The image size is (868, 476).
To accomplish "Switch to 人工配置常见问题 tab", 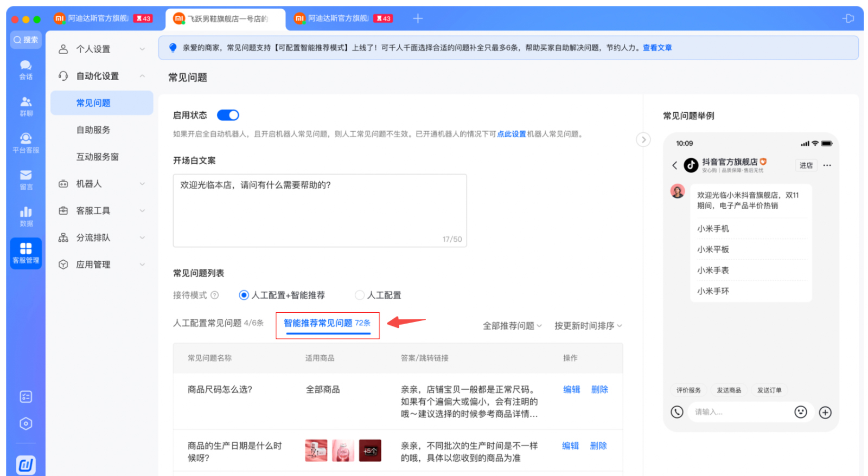I will pyautogui.click(x=218, y=323).
